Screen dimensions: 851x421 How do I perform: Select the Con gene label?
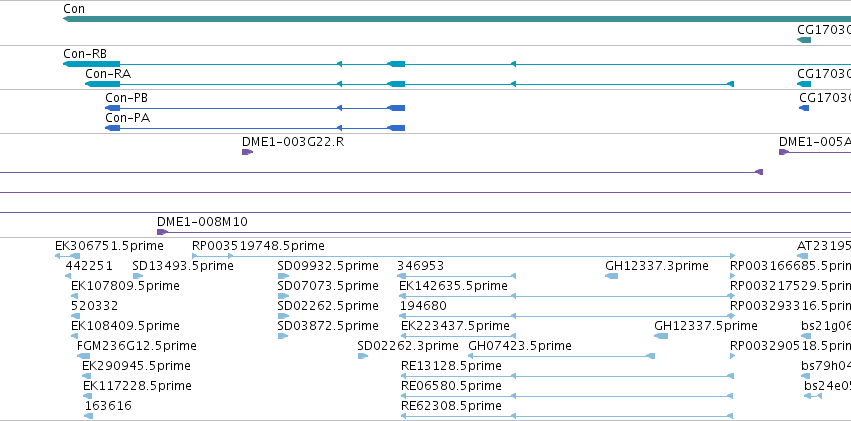point(74,9)
